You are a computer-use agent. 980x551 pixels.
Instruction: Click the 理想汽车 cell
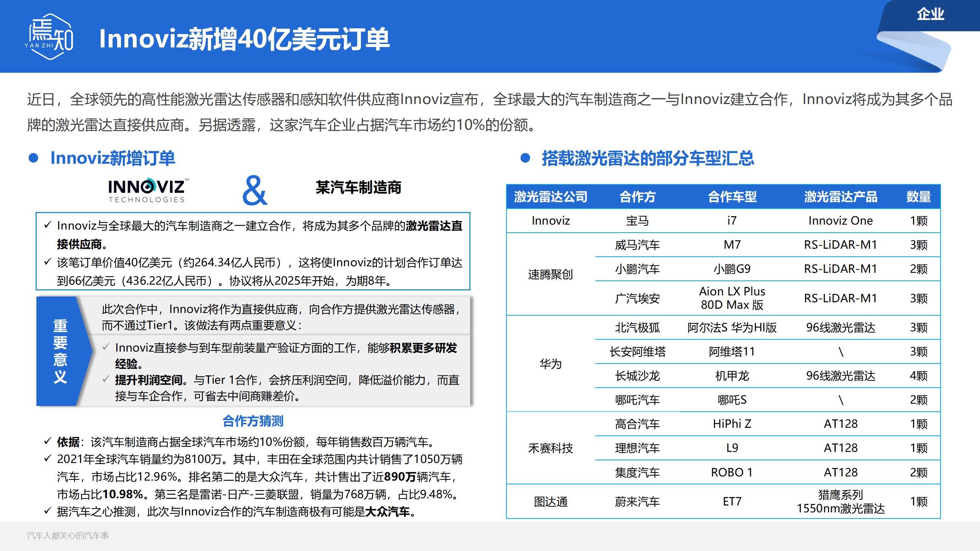tap(637, 448)
